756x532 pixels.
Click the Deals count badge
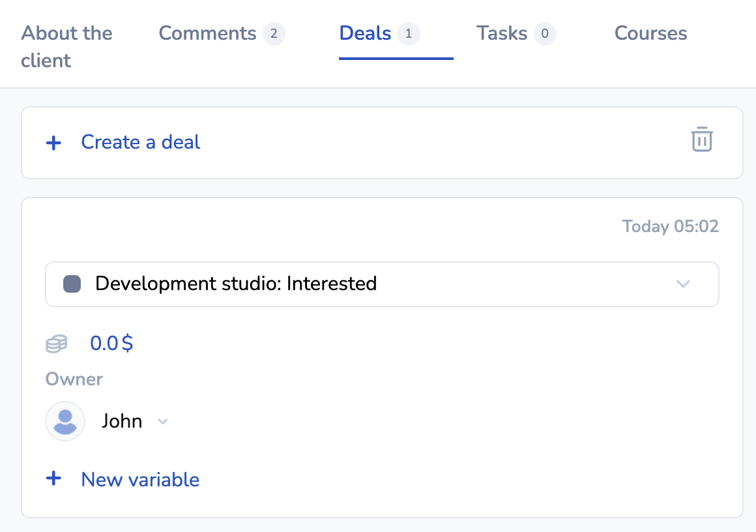[x=409, y=33]
